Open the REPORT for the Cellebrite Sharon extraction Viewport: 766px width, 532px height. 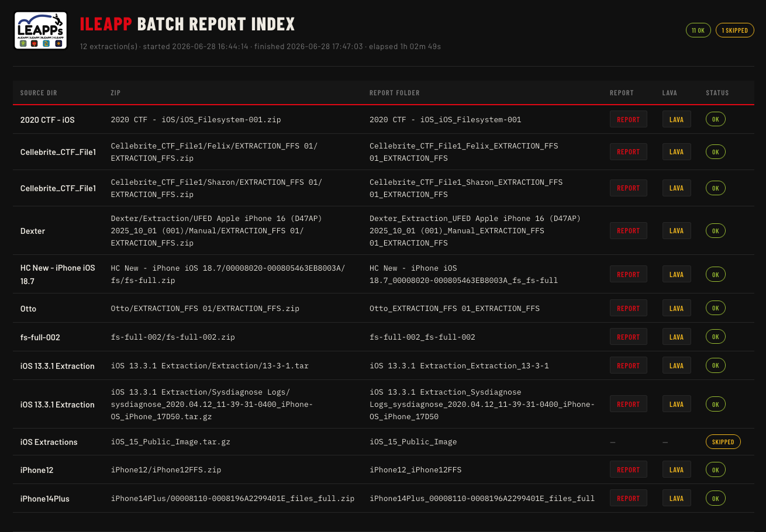629,188
